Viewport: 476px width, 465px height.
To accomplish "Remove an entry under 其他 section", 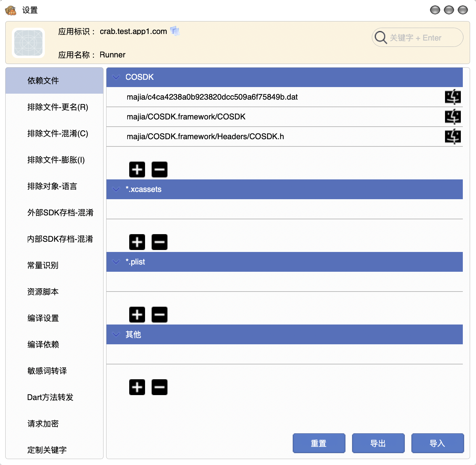I will point(160,387).
